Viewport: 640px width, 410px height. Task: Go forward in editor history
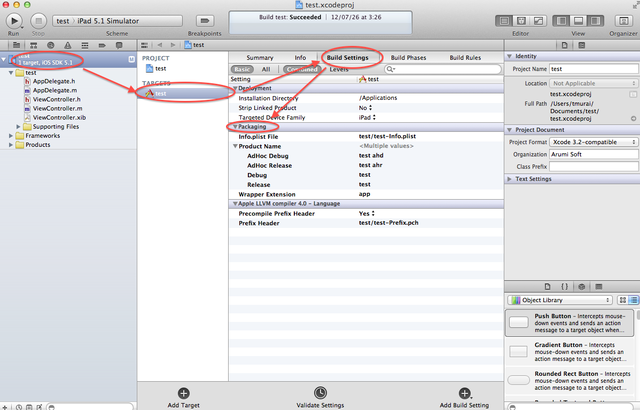coord(173,45)
